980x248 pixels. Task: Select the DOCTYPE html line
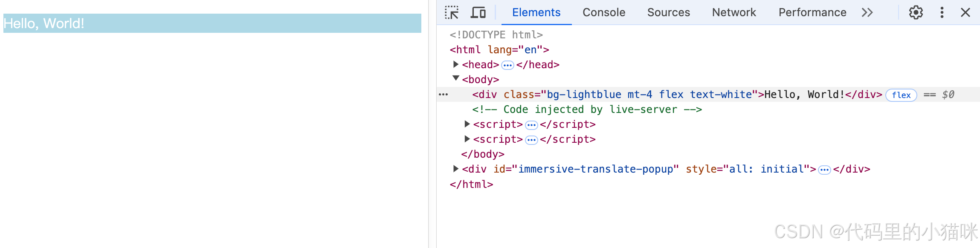pos(496,35)
